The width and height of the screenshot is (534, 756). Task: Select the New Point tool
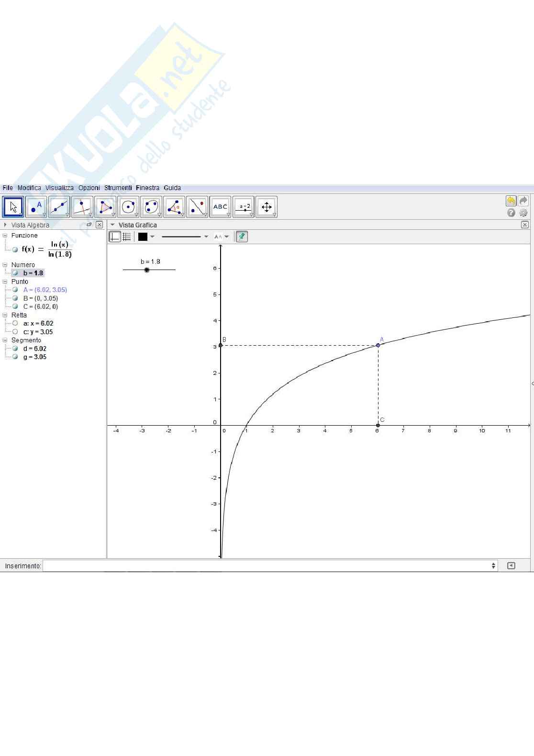click(36, 207)
